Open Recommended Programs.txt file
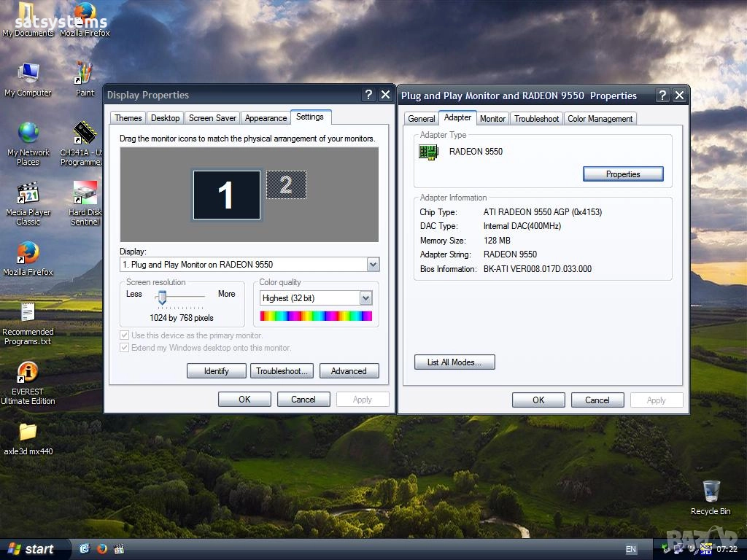The image size is (747, 560). [x=28, y=313]
